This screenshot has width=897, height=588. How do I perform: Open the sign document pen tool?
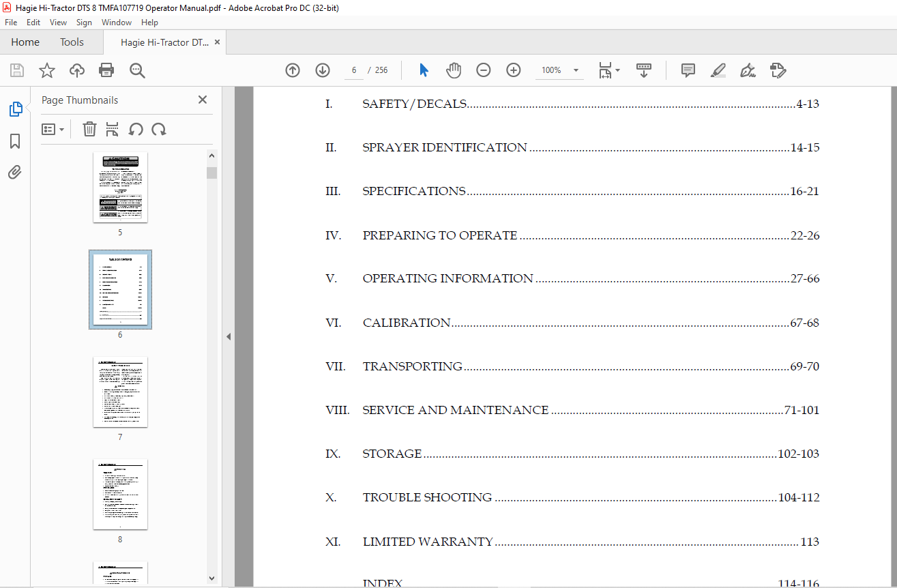pos(748,70)
